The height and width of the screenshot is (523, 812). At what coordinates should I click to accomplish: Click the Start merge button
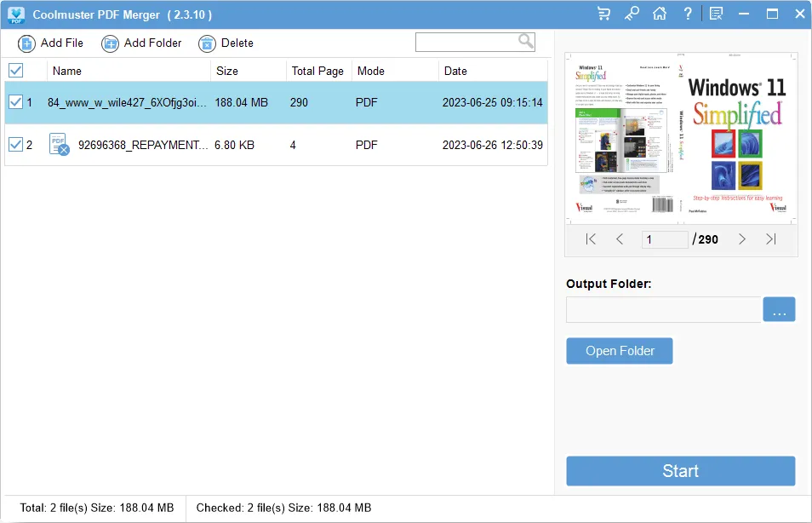(x=680, y=471)
